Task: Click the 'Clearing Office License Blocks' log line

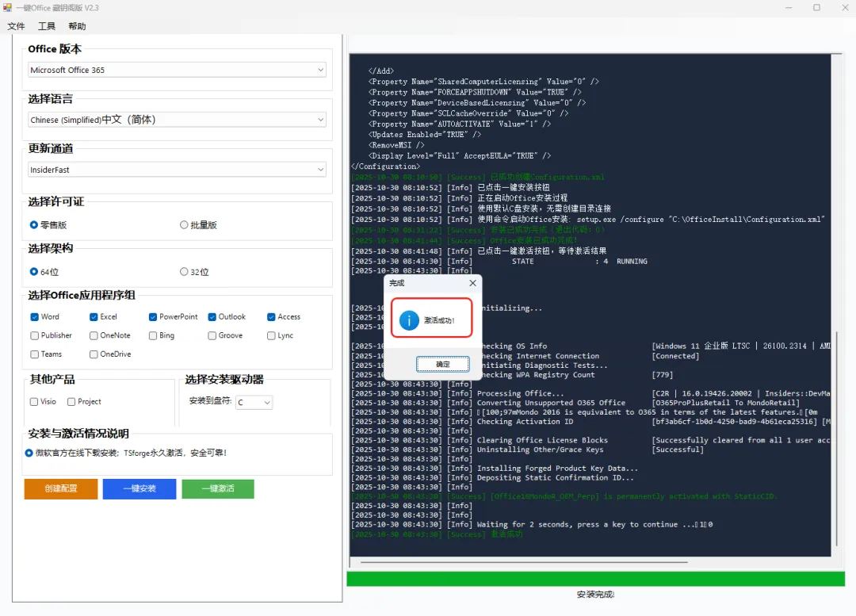Action: (x=542, y=441)
